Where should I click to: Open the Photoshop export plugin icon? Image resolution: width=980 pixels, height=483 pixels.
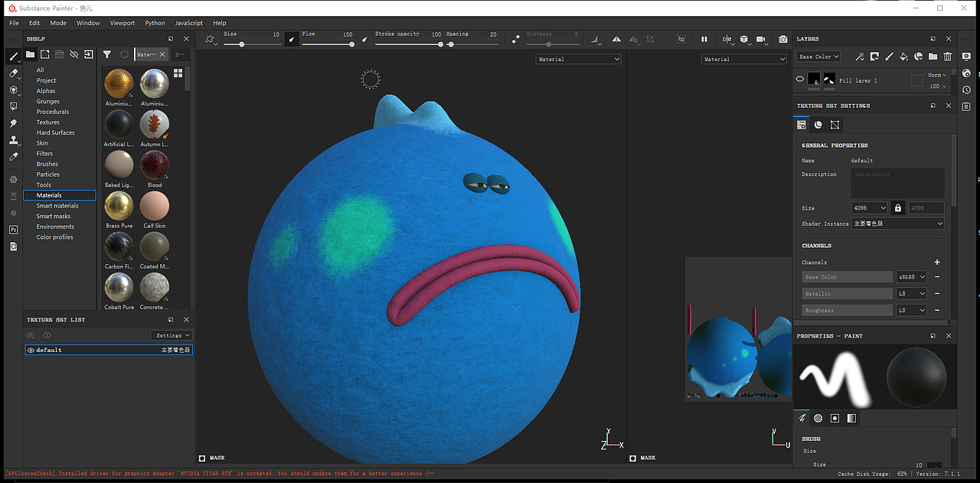[13, 230]
